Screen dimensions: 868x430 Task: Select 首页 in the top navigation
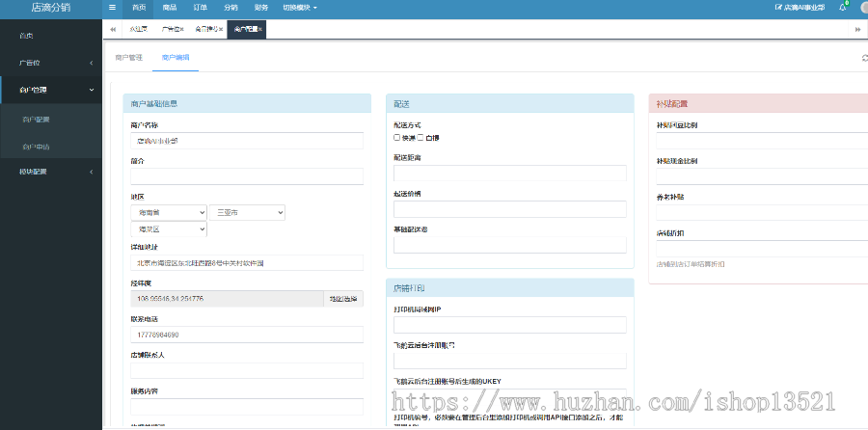[139, 8]
